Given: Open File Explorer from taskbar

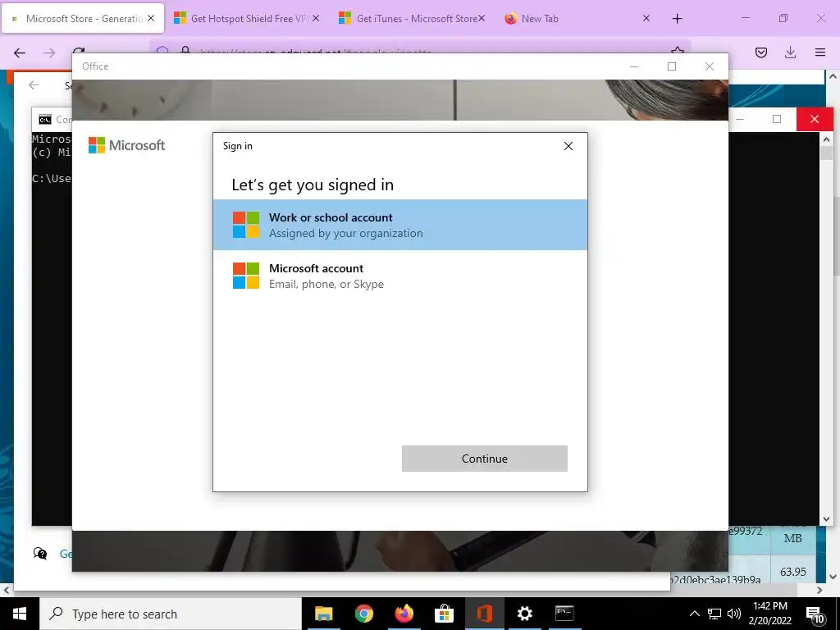Looking at the screenshot, I should click(x=323, y=614).
